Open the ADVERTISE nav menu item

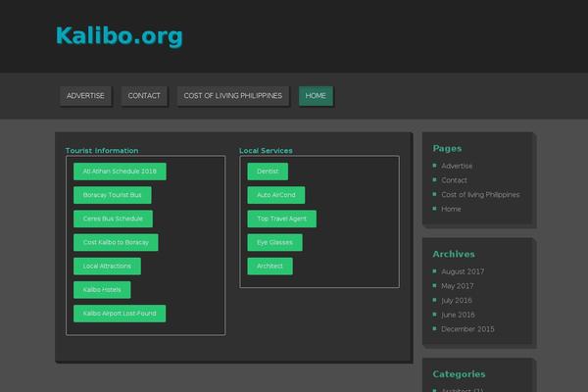click(x=85, y=96)
